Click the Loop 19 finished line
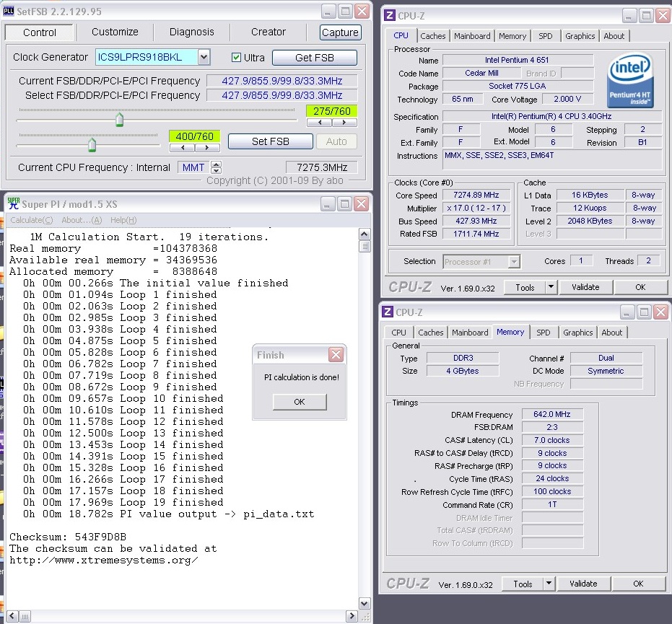The width and height of the screenshot is (672, 624). (x=123, y=502)
